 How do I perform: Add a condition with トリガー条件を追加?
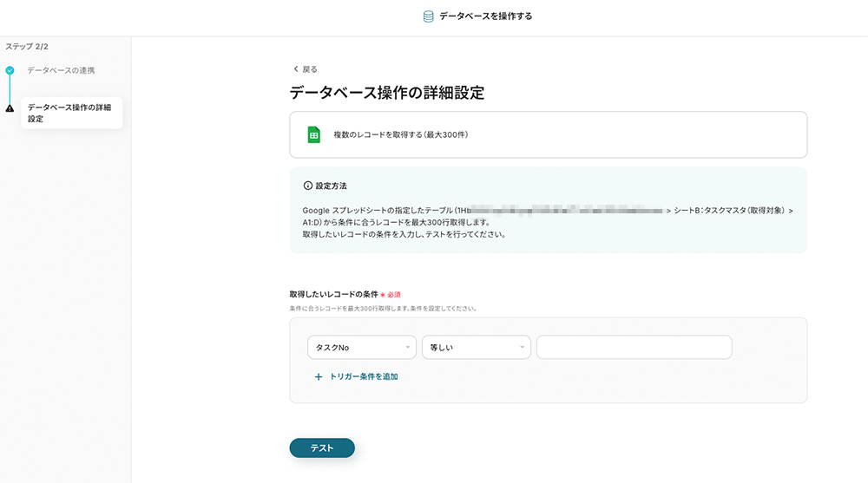coord(364,377)
